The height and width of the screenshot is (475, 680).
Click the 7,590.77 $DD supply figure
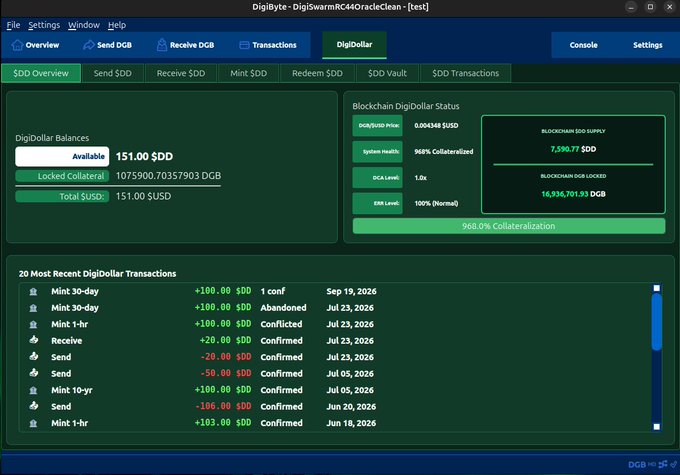573,149
